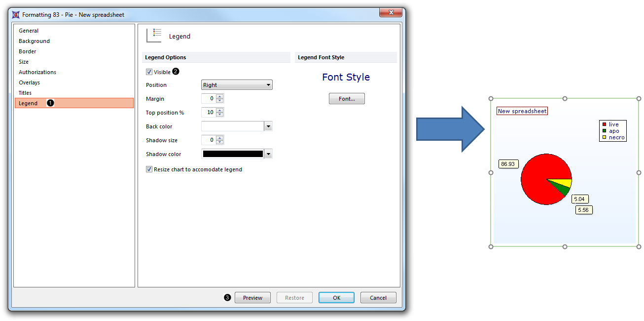644x321 pixels.
Task: Click the black Shadow color swatch
Action: pos(233,154)
